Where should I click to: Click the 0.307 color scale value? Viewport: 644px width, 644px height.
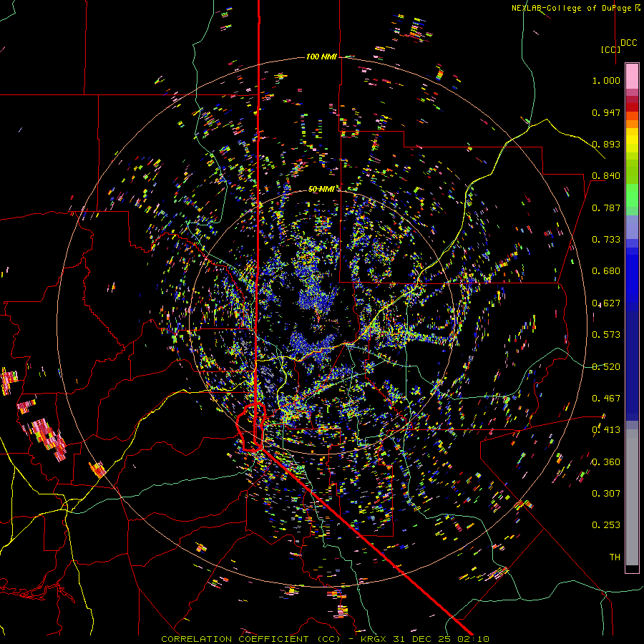[x=606, y=494]
